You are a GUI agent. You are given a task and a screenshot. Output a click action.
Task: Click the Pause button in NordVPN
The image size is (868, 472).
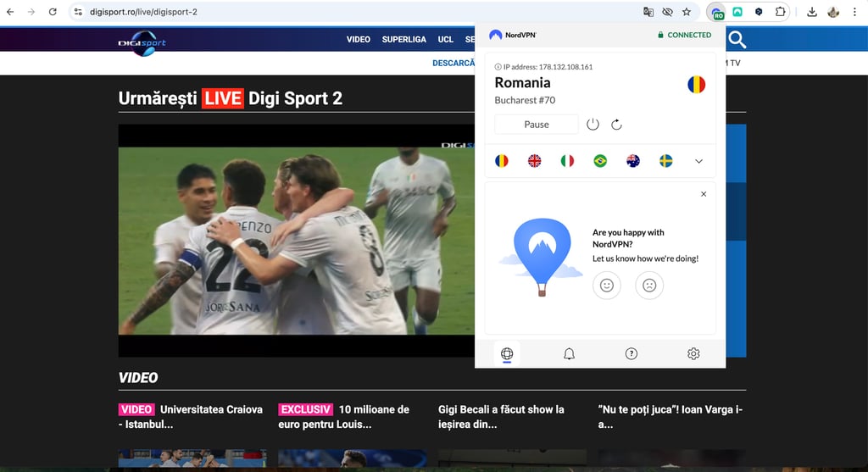coord(536,125)
